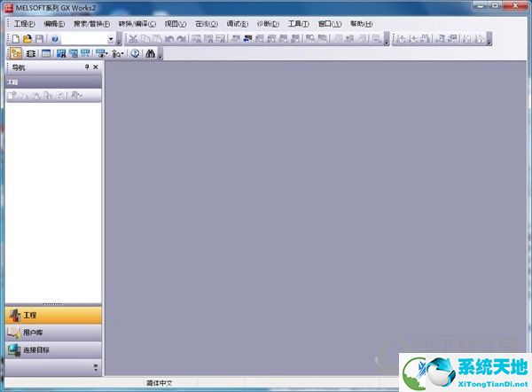Expand options arrow of the rightmost toolbar
The height and width of the screenshot is (392, 532).
(489, 39)
